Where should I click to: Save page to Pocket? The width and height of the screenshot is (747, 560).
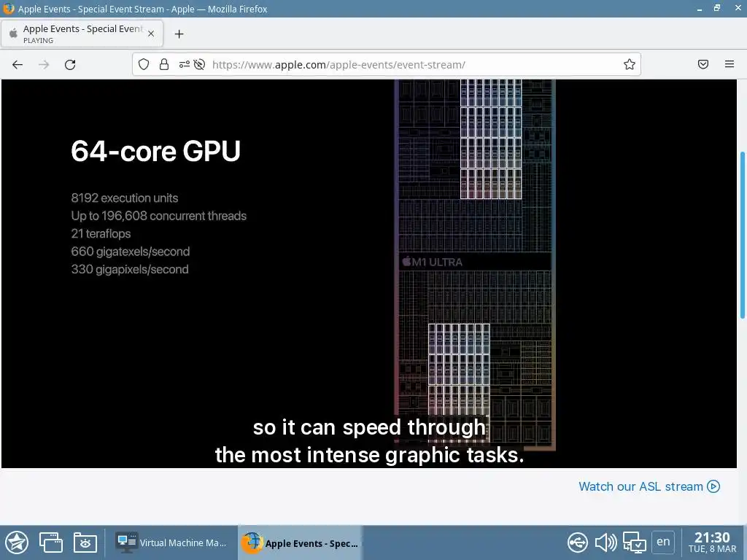(x=703, y=64)
